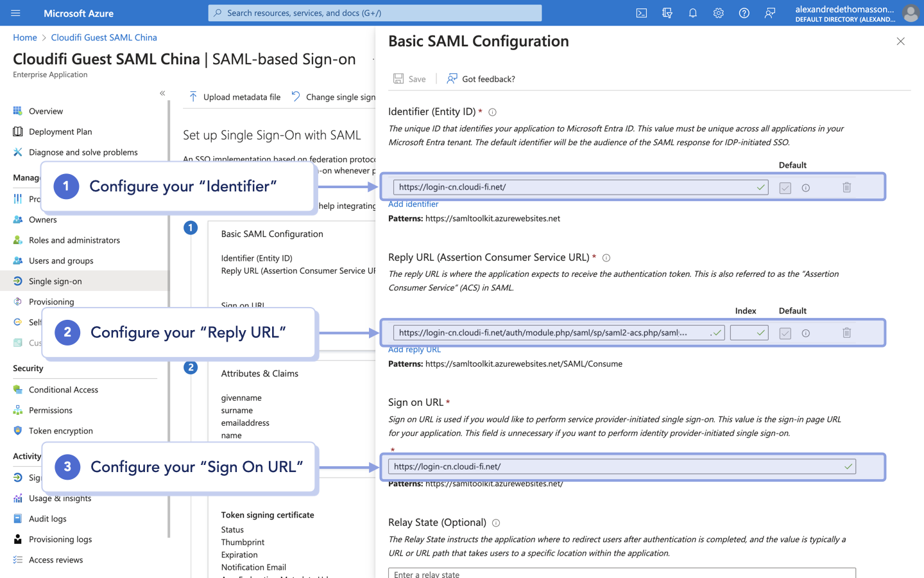Image resolution: width=924 pixels, height=578 pixels.
Task: Click the Enter a relay state input field
Action: (x=513, y=573)
